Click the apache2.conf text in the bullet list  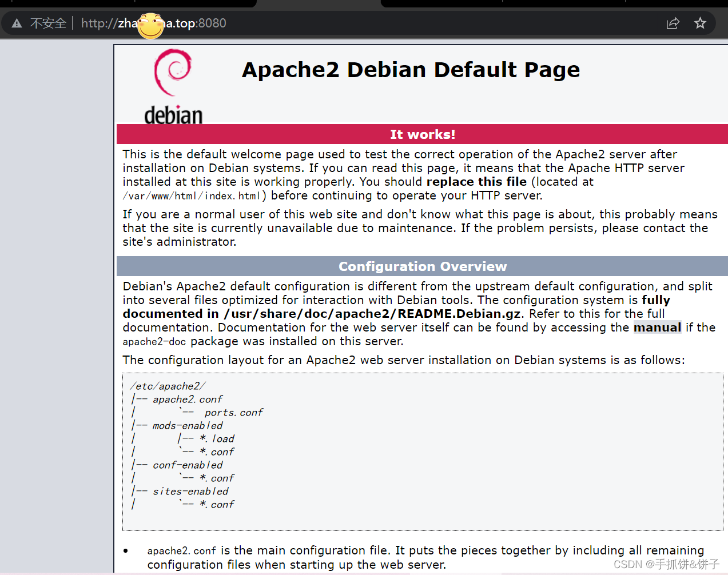[181, 550]
